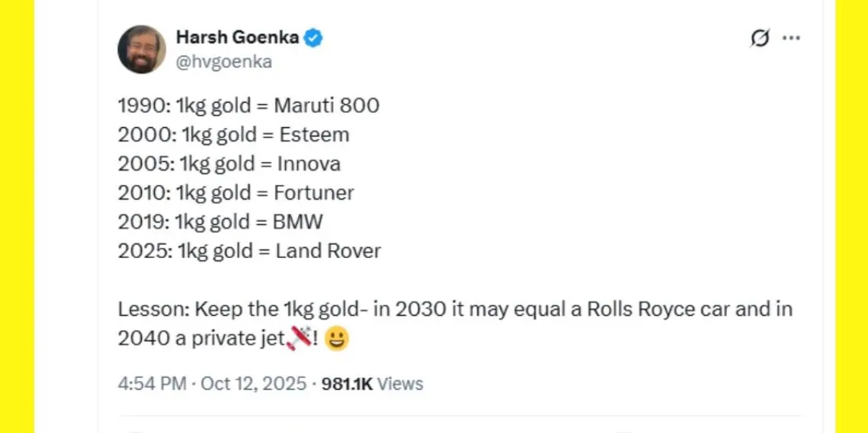868x433 pixels.
Task: Open the @hvgoenka handle link
Action: pyautogui.click(x=224, y=62)
